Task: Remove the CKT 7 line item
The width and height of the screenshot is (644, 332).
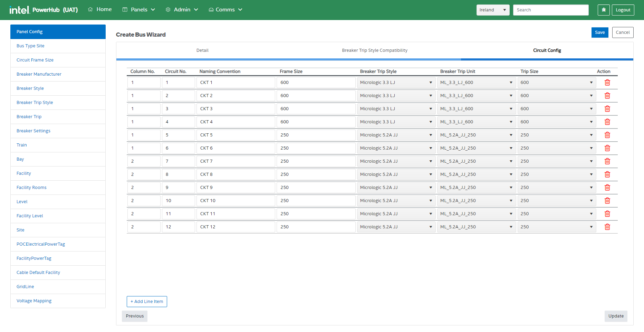Action: 607,161
